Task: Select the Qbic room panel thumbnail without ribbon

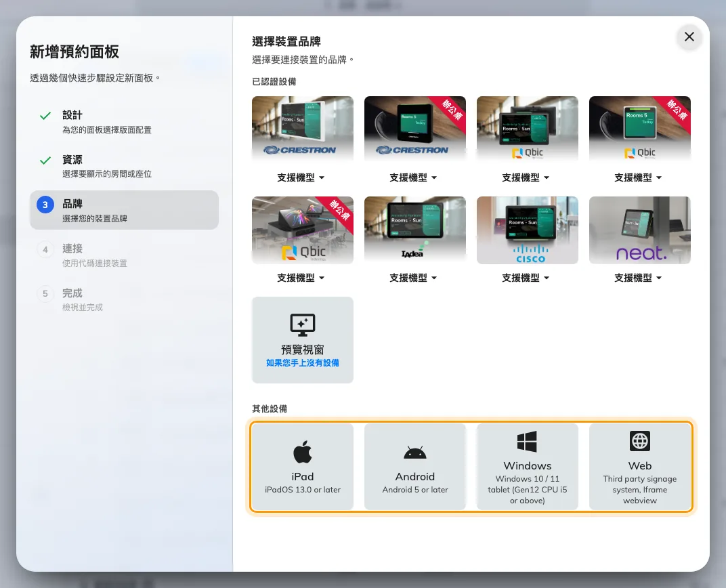Action: [528, 128]
